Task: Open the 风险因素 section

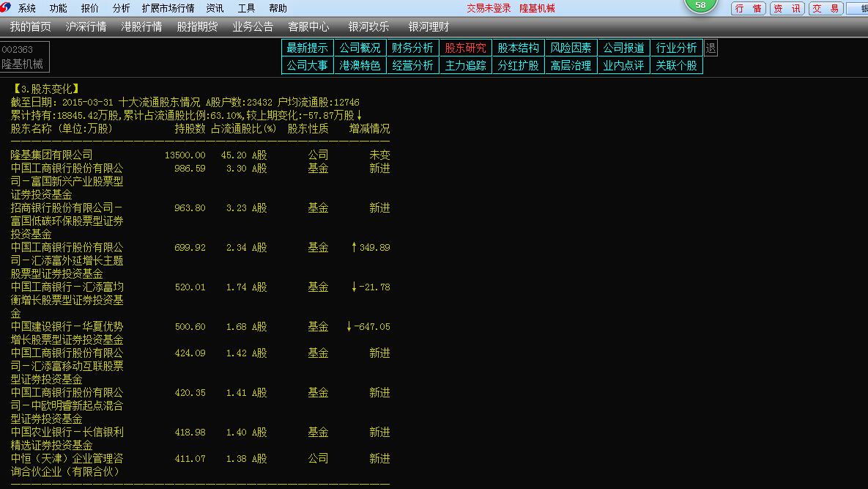Action: coord(571,48)
